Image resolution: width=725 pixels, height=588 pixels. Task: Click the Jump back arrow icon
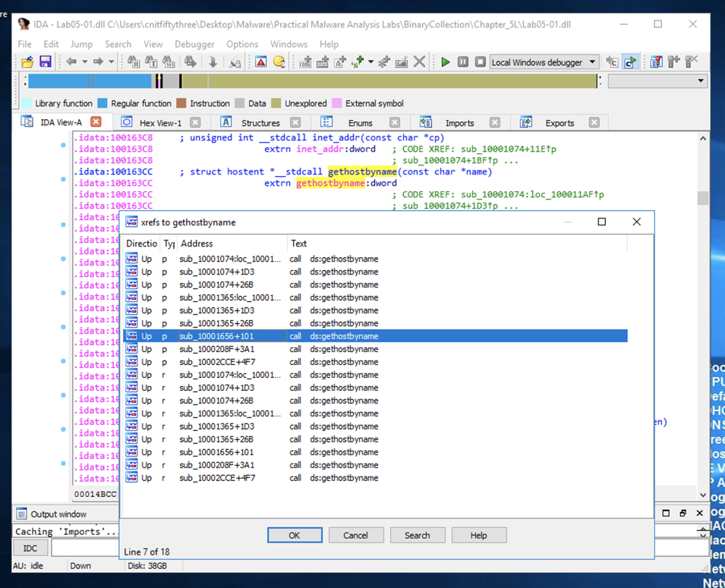click(73, 62)
